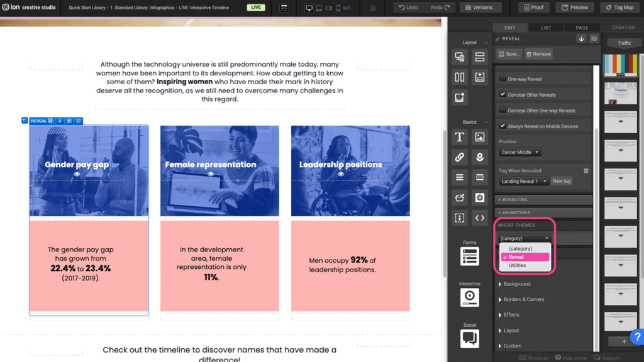Screen dimensions: 644x362
Task: Expand the Animations section
Action: (543, 212)
